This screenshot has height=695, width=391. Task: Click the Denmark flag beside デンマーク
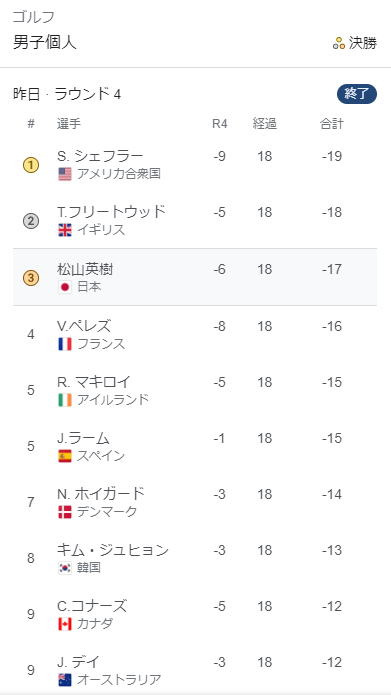(65, 512)
